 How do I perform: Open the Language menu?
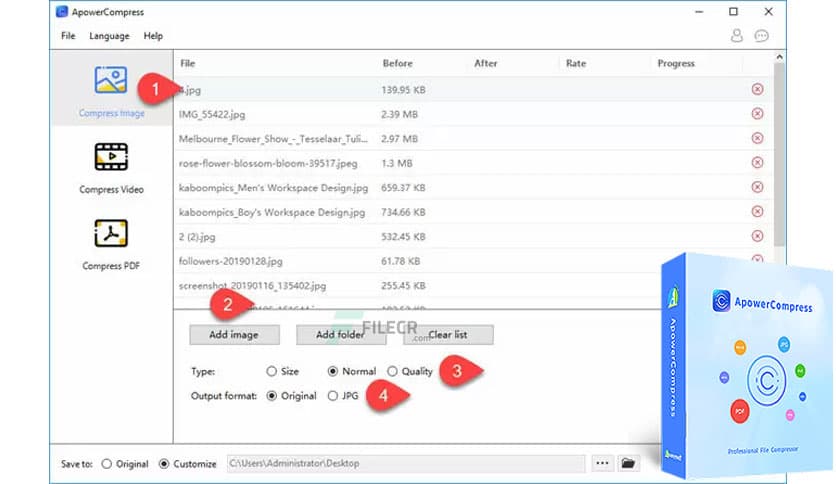click(x=109, y=36)
